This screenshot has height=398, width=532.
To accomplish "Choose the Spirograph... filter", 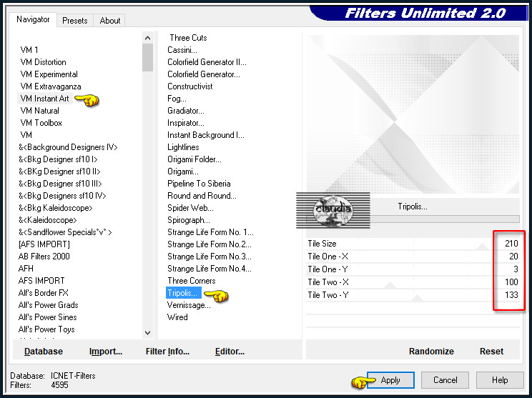I will (x=189, y=220).
